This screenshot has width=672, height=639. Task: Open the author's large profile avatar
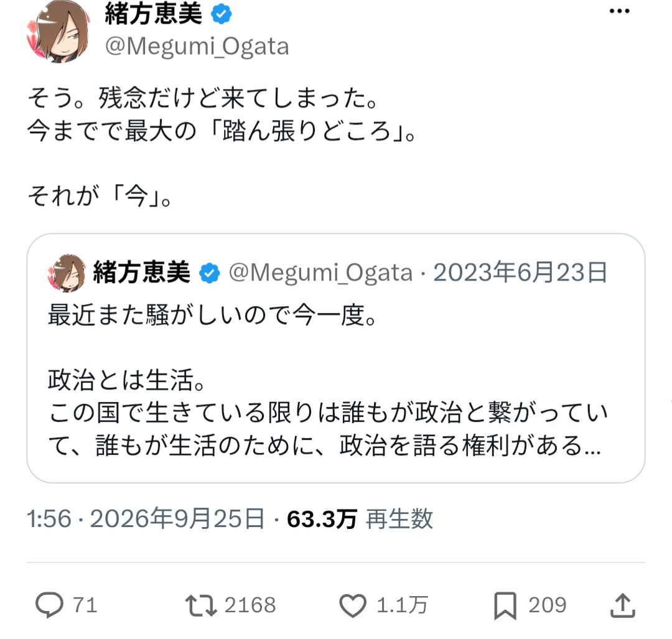(58, 32)
